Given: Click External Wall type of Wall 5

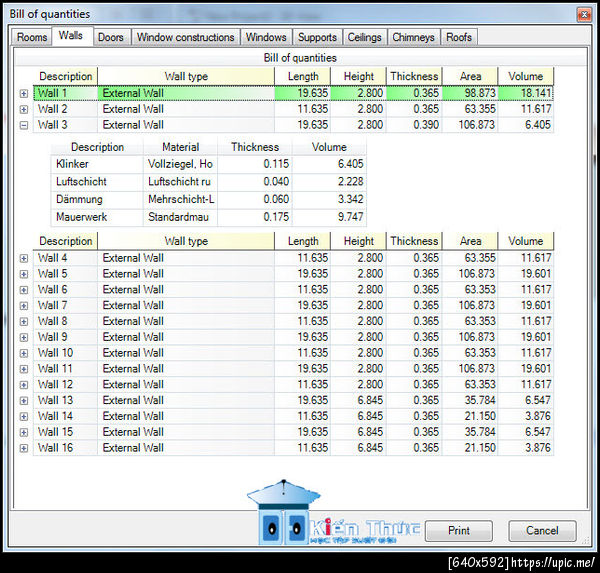Looking at the screenshot, I should pyautogui.click(x=186, y=274).
